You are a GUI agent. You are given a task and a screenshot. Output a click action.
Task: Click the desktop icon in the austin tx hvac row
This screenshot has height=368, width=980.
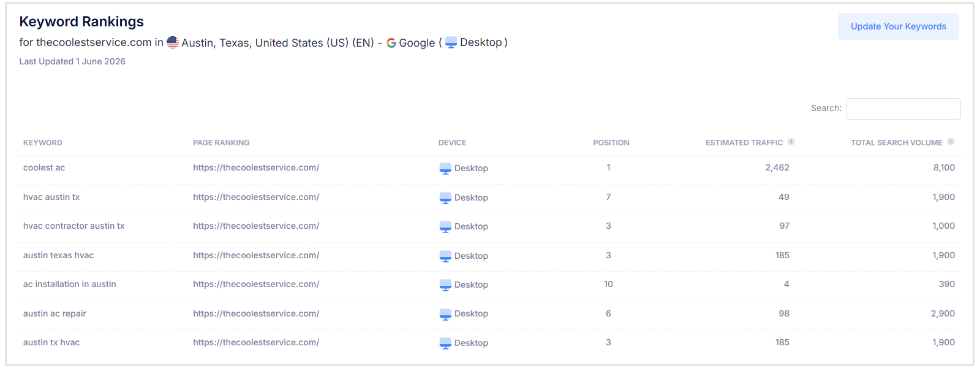pos(445,343)
